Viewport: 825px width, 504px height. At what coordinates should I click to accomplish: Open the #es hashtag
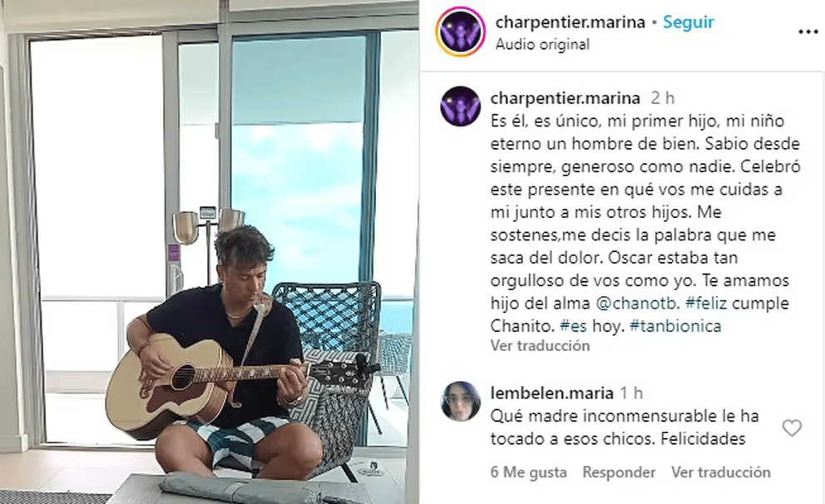coord(573,326)
